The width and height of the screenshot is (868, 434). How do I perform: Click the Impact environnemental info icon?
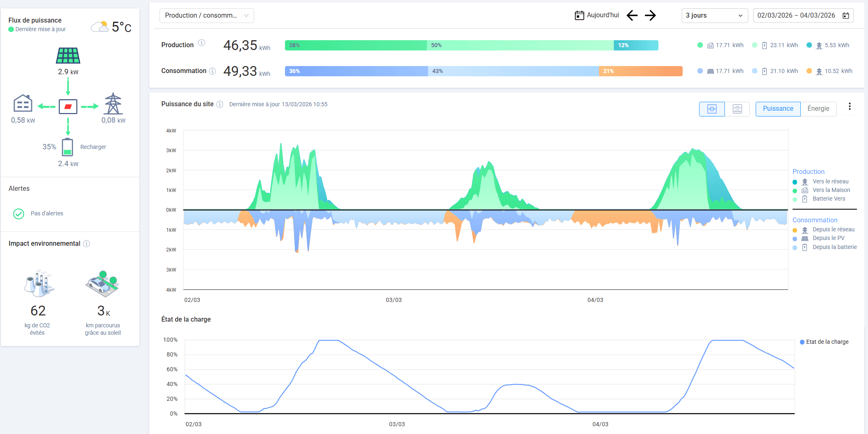(87, 244)
